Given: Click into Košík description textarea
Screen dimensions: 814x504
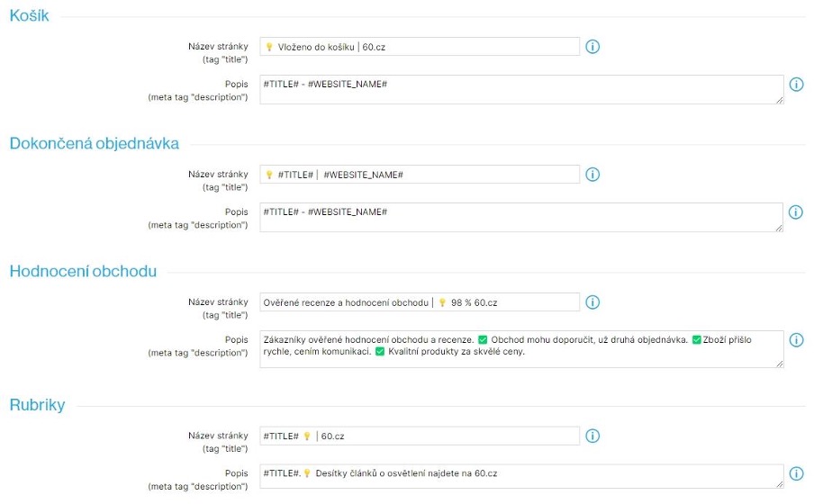Looking at the screenshot, I should [x=520, y=89].
